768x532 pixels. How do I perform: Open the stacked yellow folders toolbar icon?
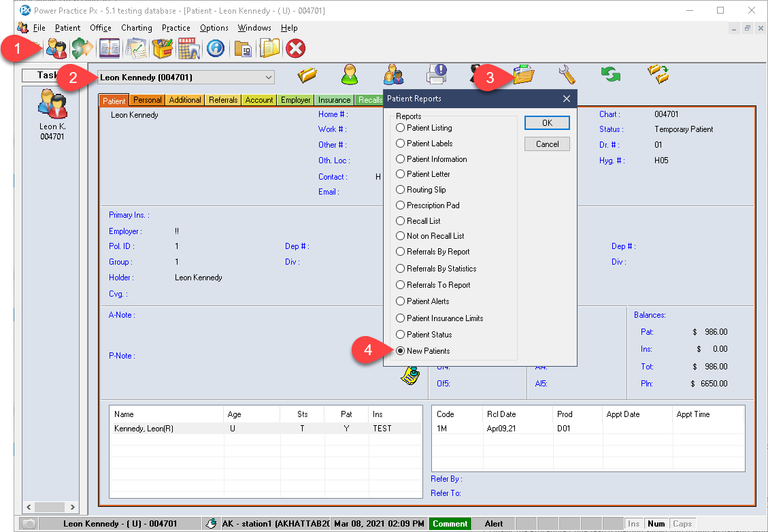[x=269, y=48]
